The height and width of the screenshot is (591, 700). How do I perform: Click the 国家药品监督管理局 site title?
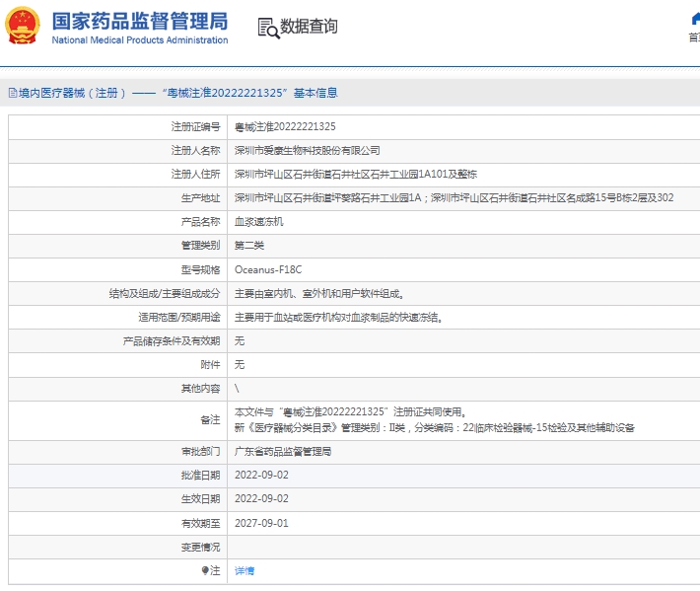140,21
